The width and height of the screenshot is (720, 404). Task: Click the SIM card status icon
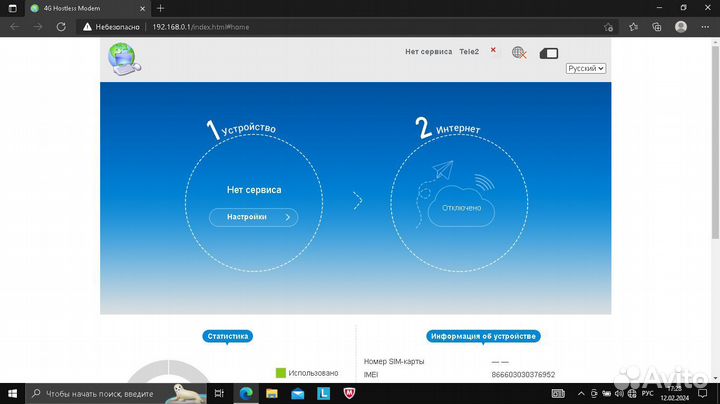[549, 53]
